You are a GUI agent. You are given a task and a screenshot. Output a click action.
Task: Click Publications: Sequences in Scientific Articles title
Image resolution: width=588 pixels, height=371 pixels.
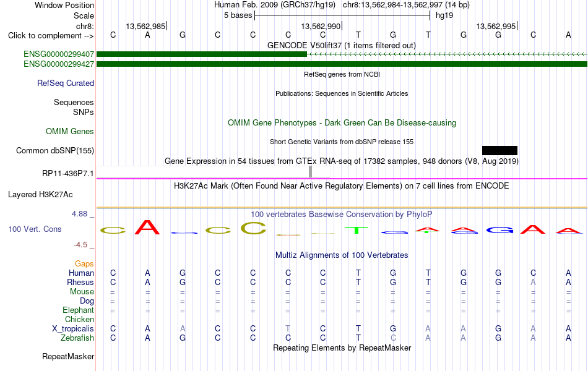[341, 93]
